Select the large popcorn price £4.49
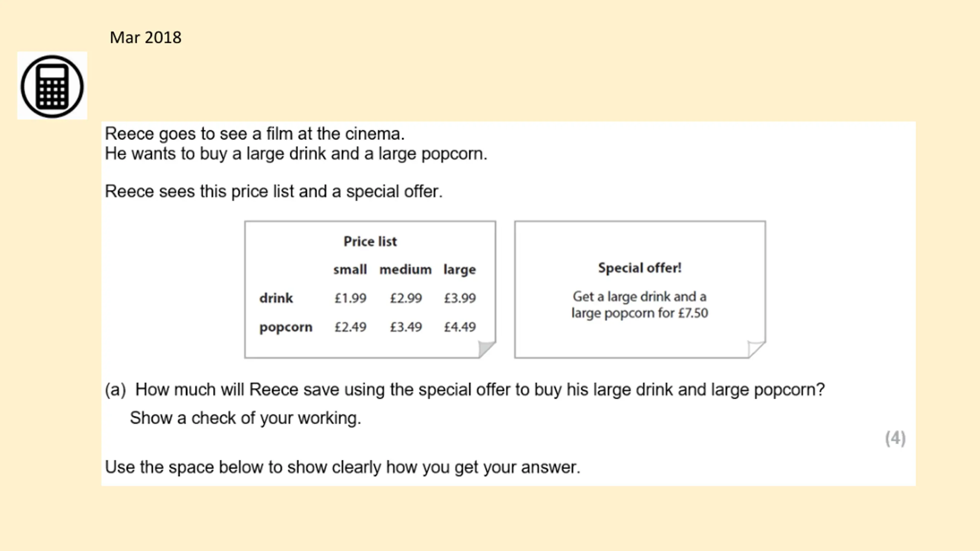Image resolution: width=980 pixels, height=551 pixels. click(x=460, y=327)
